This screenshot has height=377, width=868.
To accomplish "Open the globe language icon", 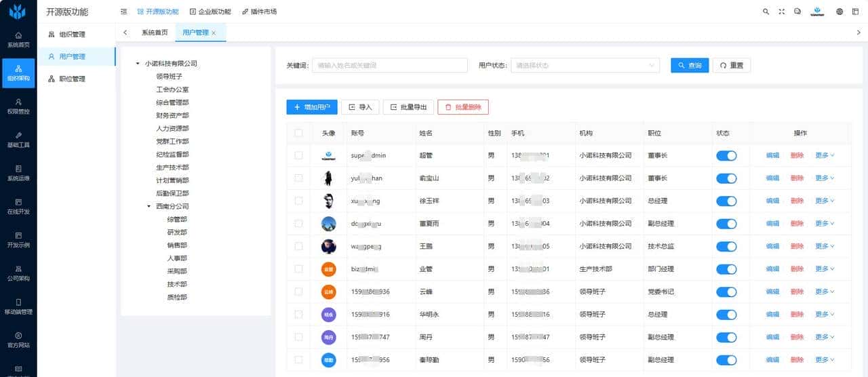I will click(x=840, y=12).
